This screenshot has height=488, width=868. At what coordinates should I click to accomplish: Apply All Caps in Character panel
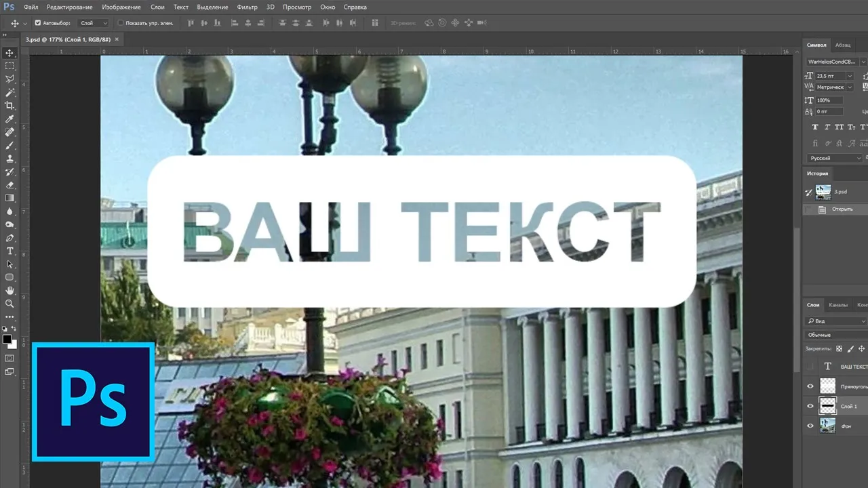point(840,127)
